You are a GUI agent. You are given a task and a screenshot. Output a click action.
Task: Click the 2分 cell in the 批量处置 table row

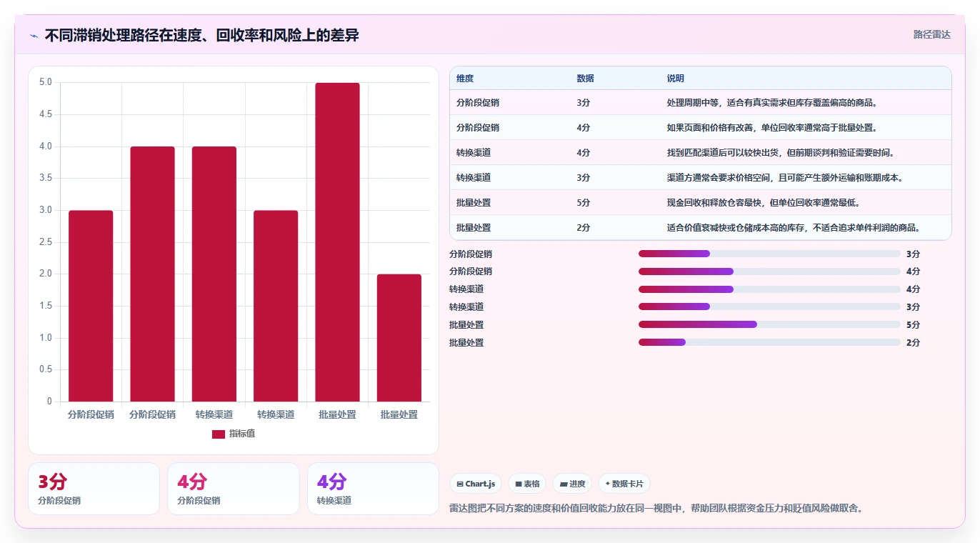point(584,228)
